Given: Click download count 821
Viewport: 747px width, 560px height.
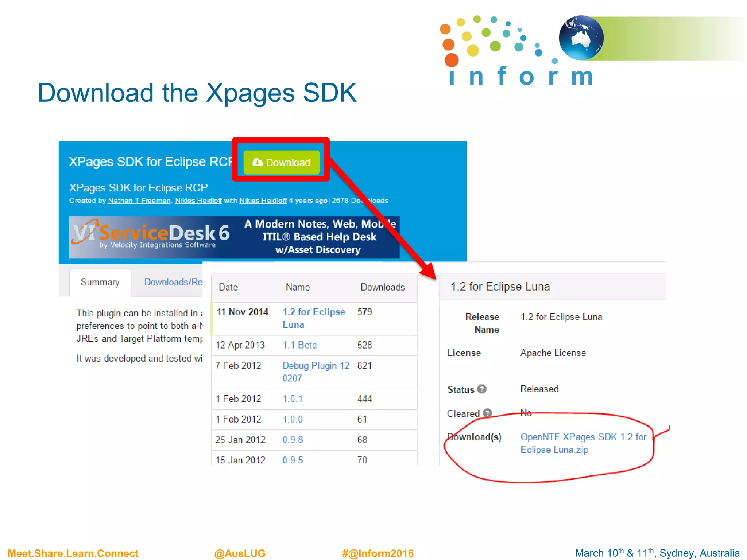Looking at the screenshot, I should tap(364, 365).
